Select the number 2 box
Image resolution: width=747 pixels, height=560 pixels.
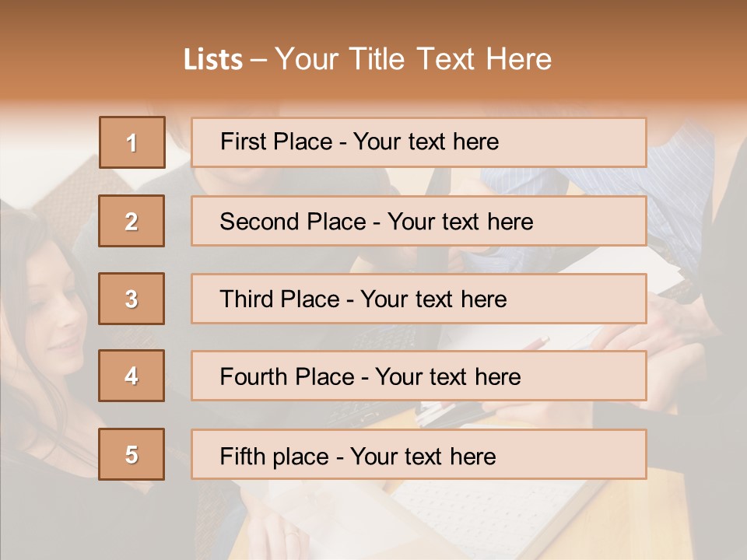132,221
